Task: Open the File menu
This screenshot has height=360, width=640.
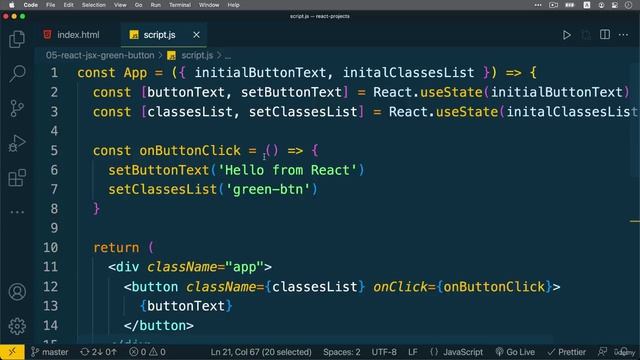Action: coord(51,5)
